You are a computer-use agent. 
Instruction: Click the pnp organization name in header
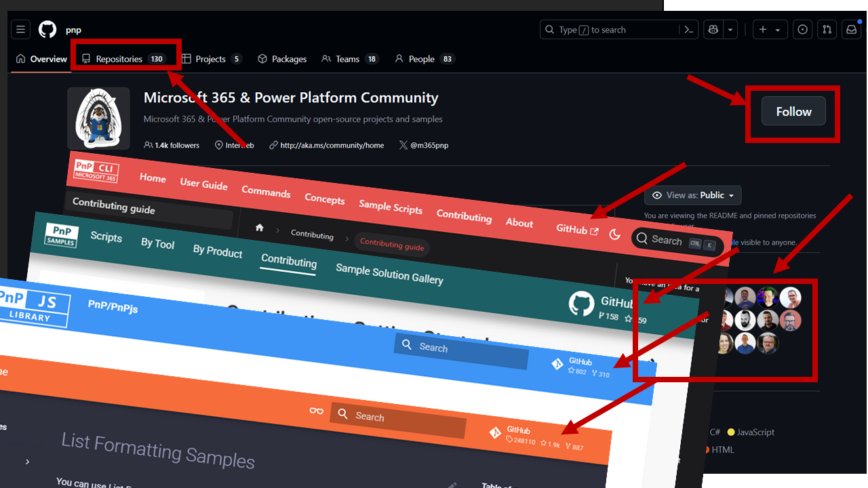[73, 30]
